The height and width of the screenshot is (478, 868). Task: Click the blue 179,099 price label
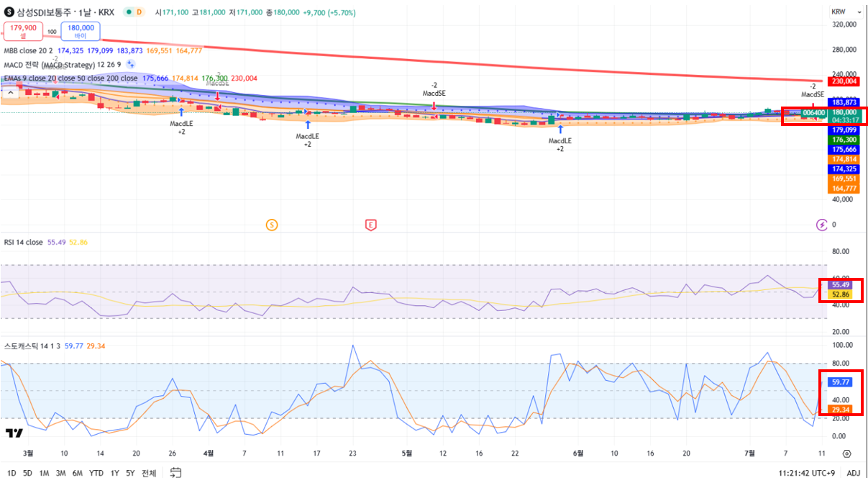tap(843, 130)
